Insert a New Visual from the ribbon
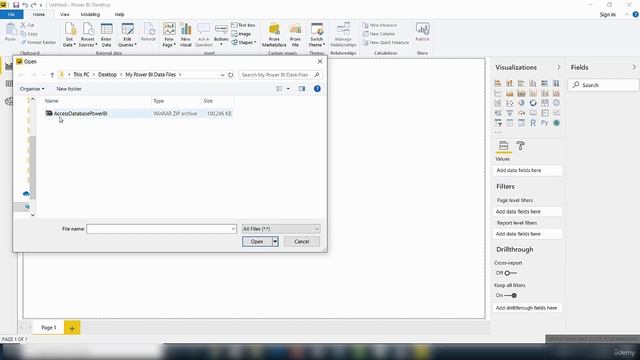The width and height of the screenshot is (640, 360). 186,34
